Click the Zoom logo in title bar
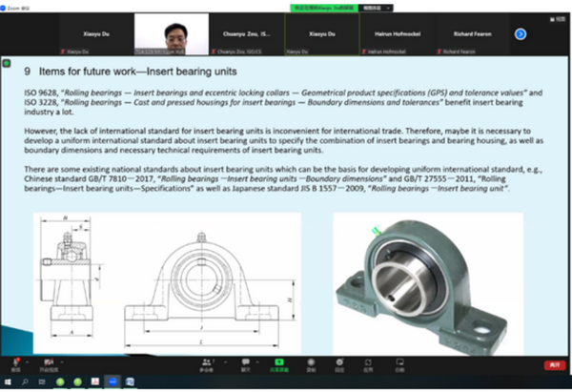The height and width of the screenshot is (392, 572). tap(3, 8)
